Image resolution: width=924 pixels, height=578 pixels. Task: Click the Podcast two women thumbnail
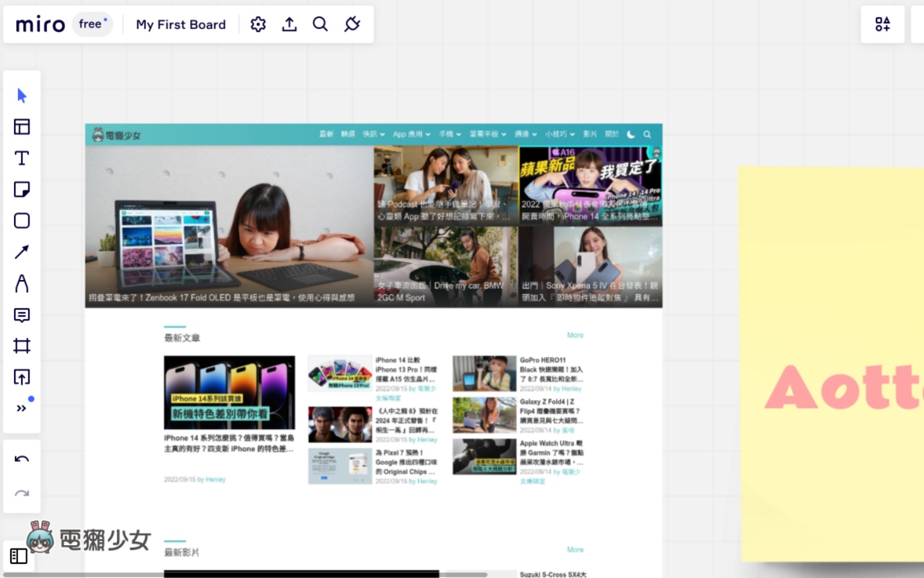(446, 186)
